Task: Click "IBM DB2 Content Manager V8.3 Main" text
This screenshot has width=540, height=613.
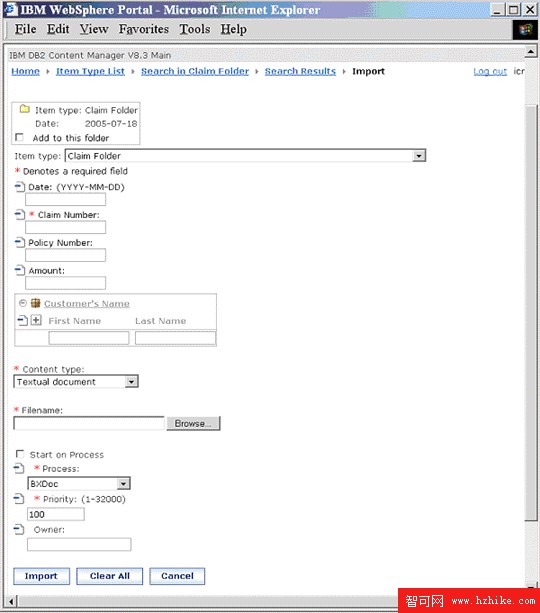Action: [90, 56]
